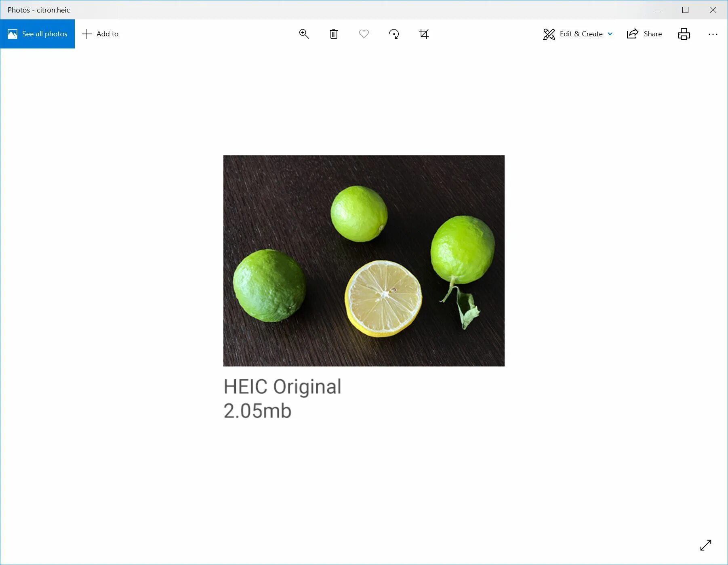Print the photo using printer icon
The image size is (728, 565).
coord(684,34)
